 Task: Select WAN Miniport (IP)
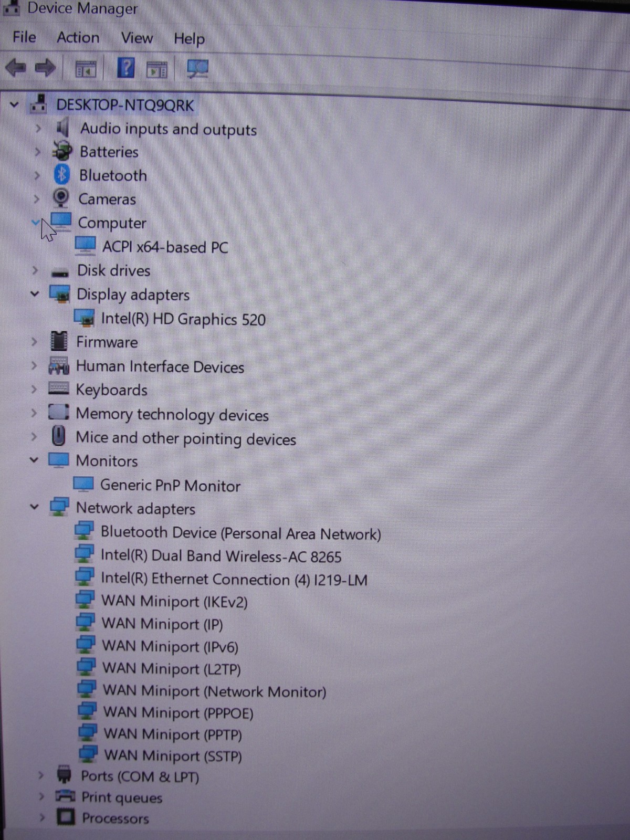pyautogui.click(x=162, y=624)
